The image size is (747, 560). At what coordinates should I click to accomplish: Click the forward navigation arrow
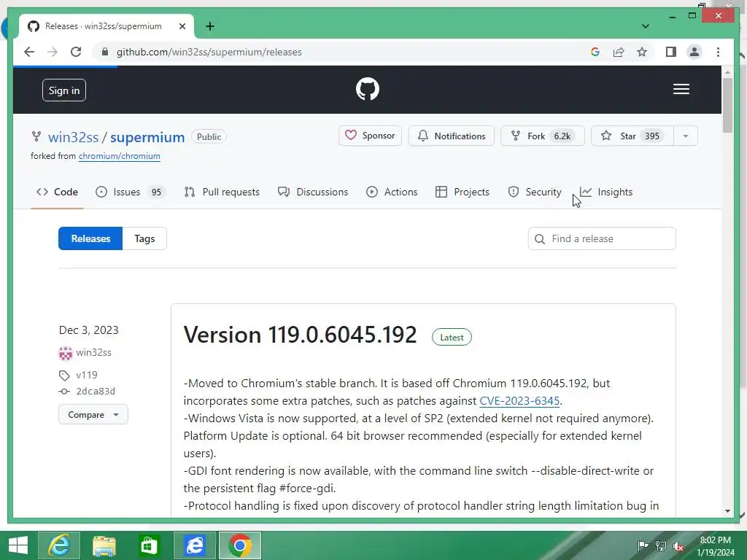tap(53, 52)
